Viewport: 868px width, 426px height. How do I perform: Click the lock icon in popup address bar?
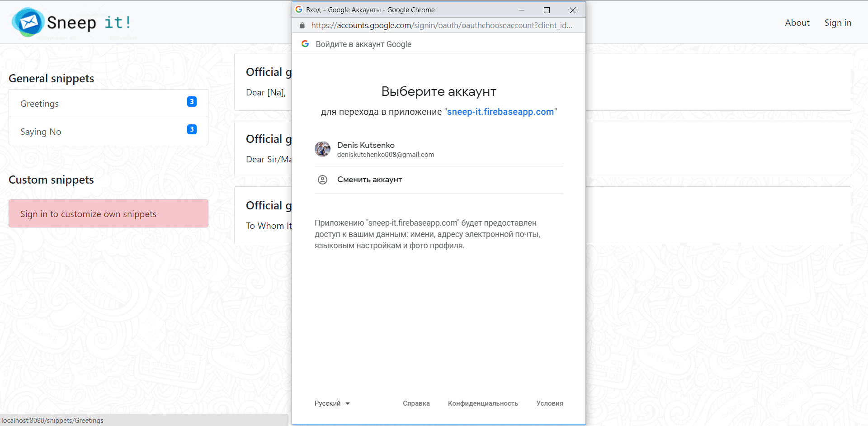point(302,26)
